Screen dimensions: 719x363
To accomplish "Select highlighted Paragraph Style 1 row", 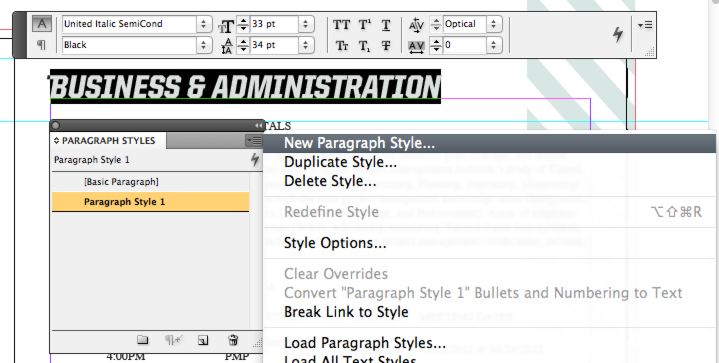I will point(150,202).
